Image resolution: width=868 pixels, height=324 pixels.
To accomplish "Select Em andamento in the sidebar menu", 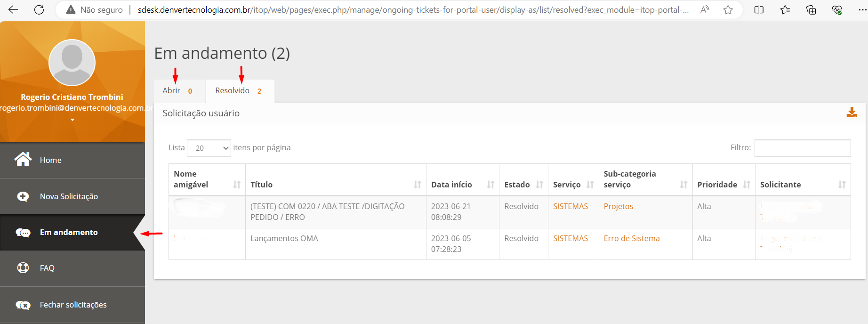I will [x=69, y=232].
